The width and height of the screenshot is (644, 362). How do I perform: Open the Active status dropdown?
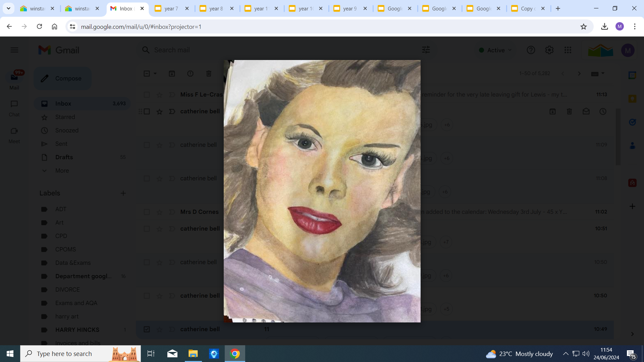pos(495,50)
